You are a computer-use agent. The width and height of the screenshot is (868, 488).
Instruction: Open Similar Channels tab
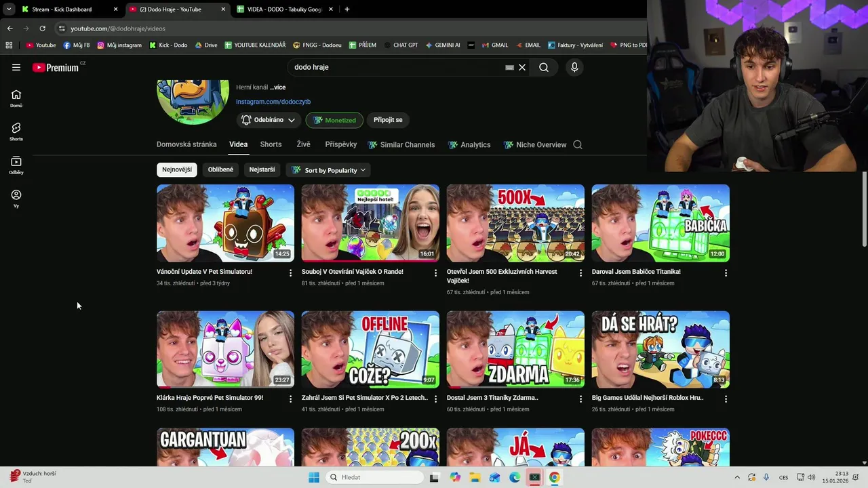[401, 144]
